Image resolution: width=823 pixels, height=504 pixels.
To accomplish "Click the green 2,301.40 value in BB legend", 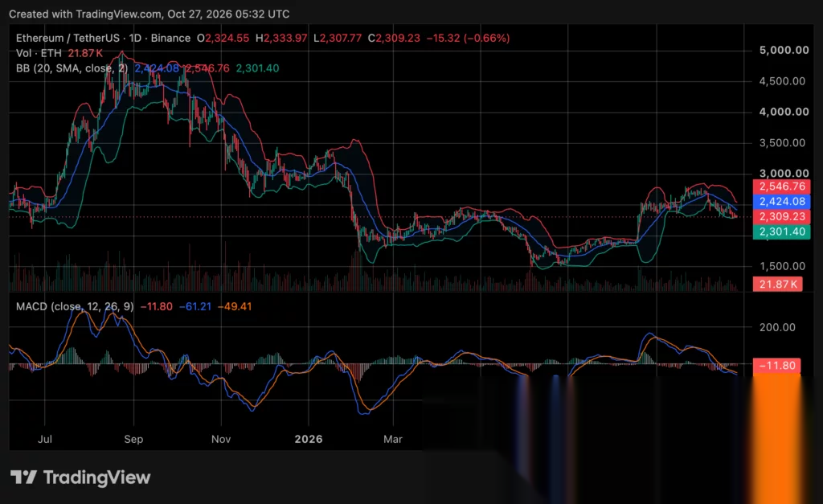I will tap(257, 68).
